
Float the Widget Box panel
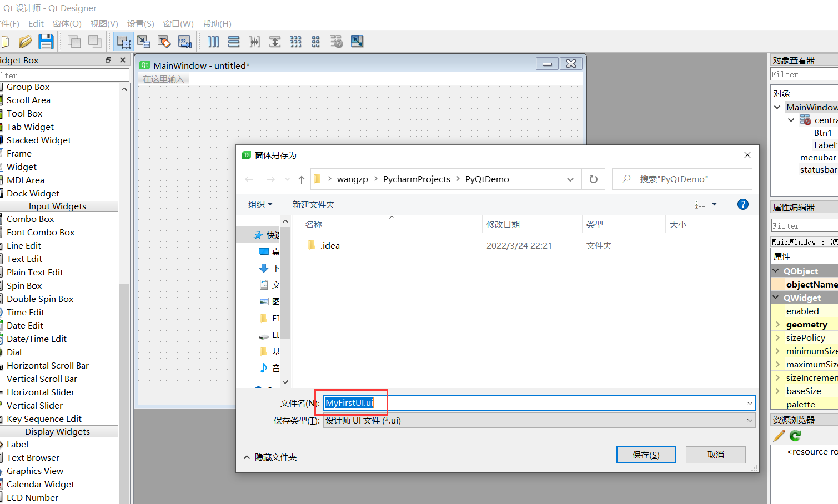108,59
